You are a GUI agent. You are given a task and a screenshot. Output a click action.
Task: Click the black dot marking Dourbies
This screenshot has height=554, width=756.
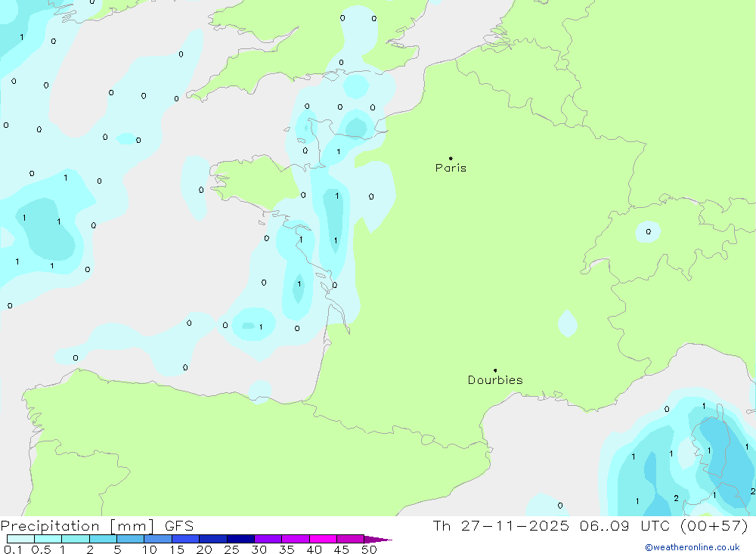point(495,370)
